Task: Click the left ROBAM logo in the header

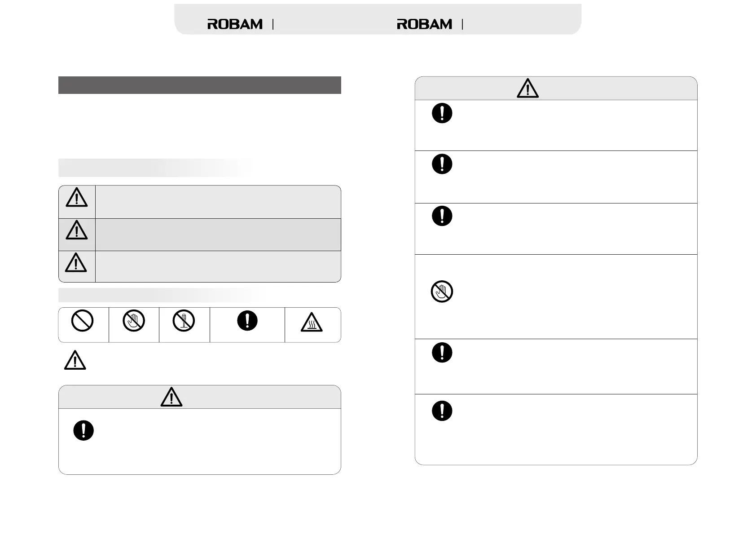Action: [x=235, y=24]
